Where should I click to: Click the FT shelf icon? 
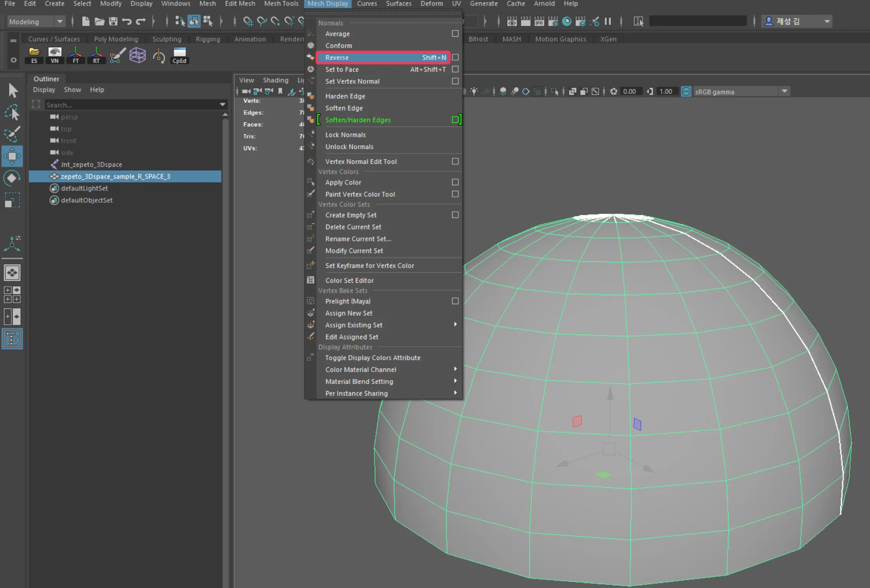click(x=76, y=55)
